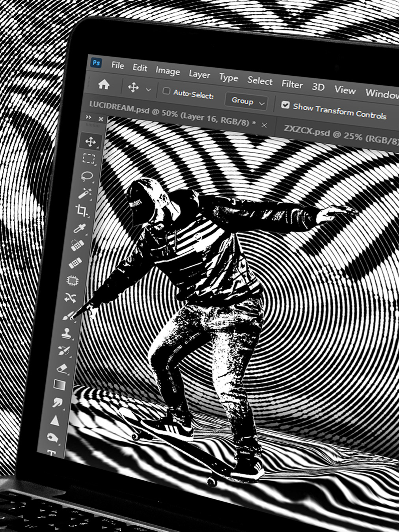The height and width of the screenshot is (532, 399).
Task: Select the Patch tool
Action: tap(73, 281)
